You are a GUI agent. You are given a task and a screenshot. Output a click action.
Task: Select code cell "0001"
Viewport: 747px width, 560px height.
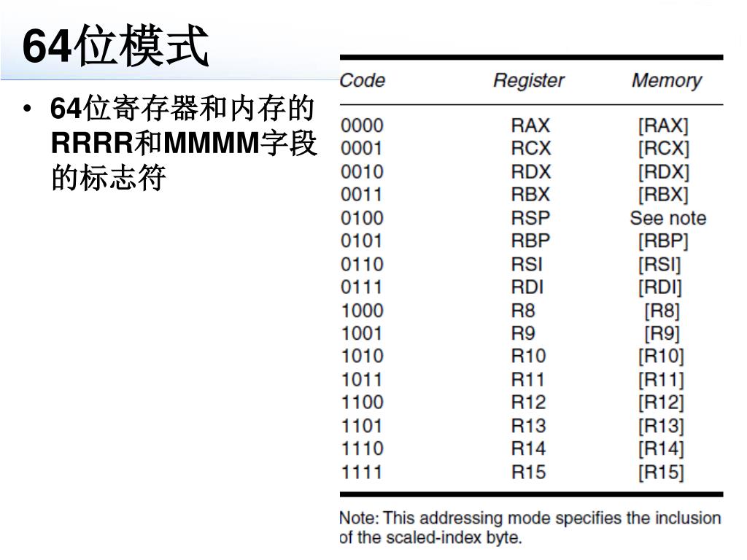tap(362, 149)
